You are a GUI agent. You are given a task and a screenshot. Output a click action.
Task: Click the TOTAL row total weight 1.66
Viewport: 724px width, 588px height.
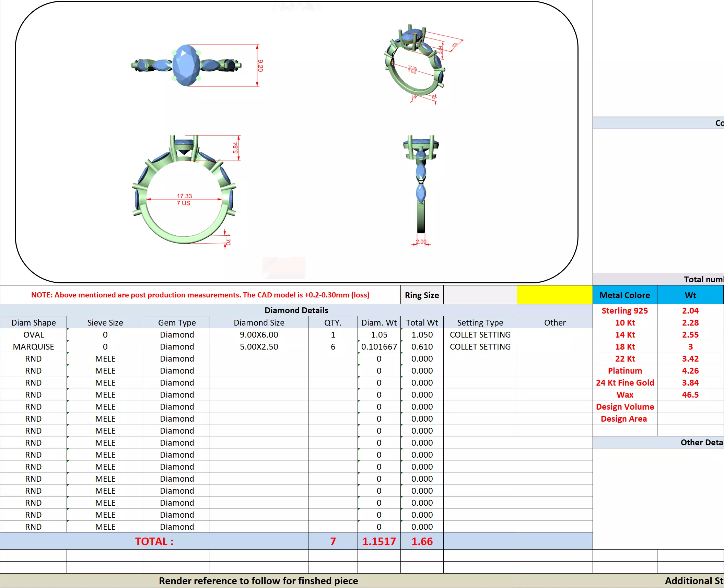point(422,541)
